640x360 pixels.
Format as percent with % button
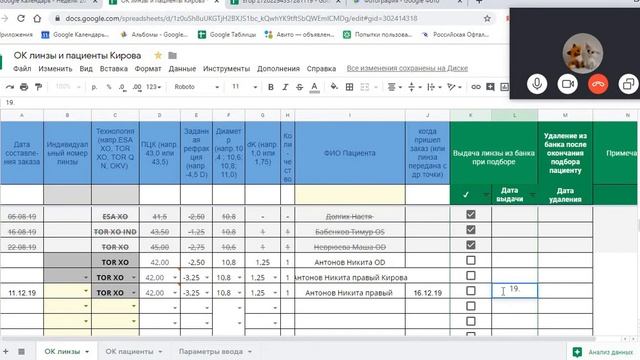pyautogui.click(x=109, y=87)
